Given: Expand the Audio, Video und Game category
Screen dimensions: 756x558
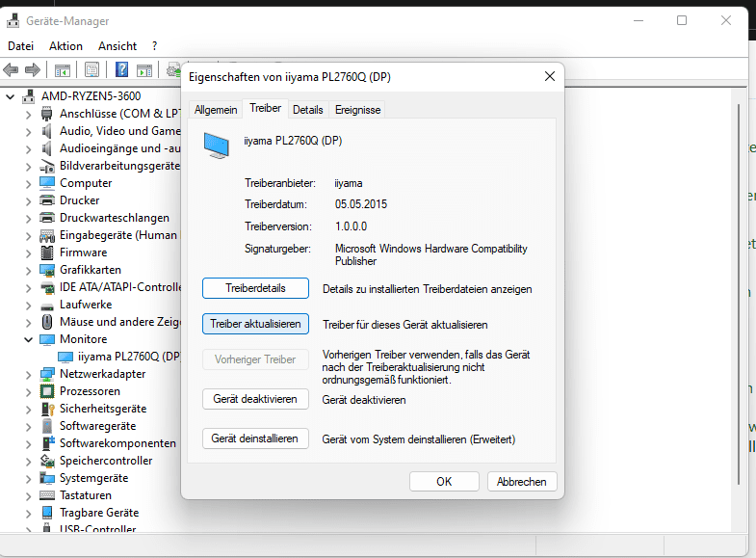Looking at the screenshot, I should pos(29,132).
